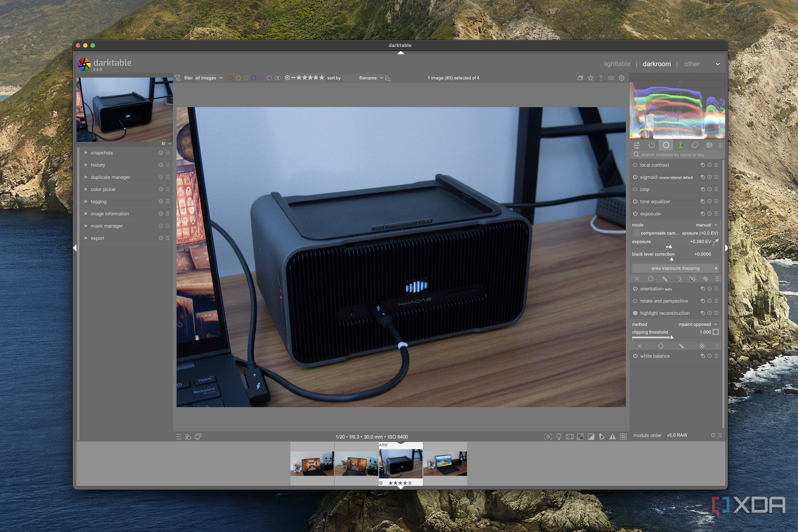Image resolution: width=798 pixels, height=532 pixels.
Task: Toggle grouping icon in top toolbar
Action: point(580,78)
